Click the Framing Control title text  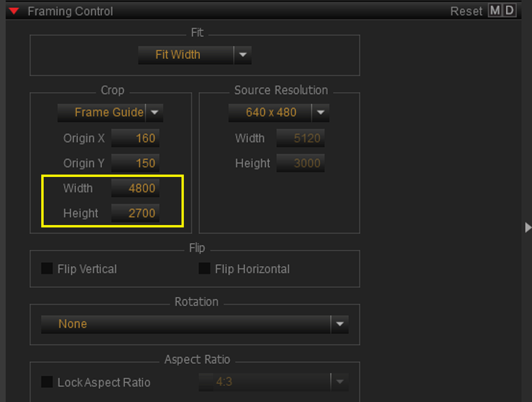70,12
